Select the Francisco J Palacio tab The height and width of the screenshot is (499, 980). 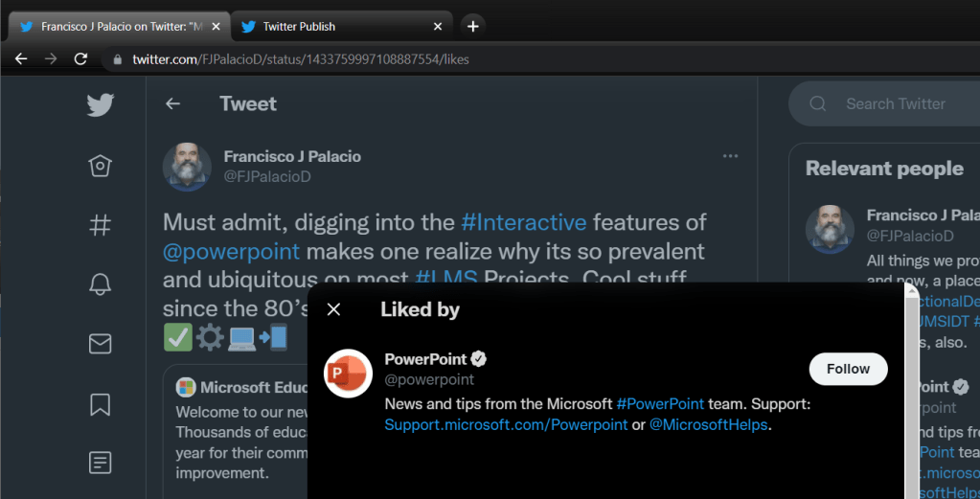click(x=120, y=27)
